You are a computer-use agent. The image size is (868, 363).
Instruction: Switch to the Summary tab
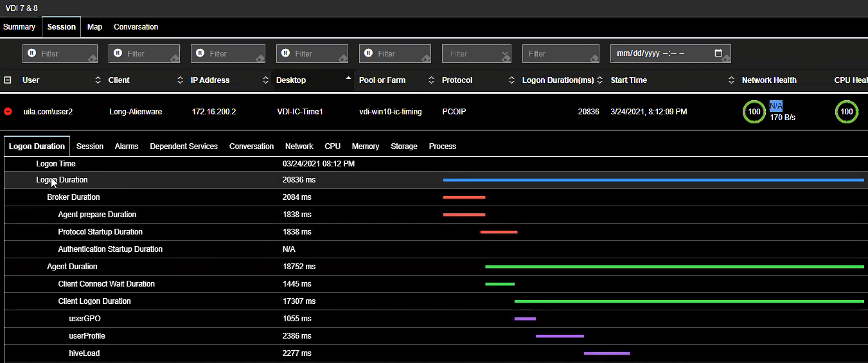19,27
